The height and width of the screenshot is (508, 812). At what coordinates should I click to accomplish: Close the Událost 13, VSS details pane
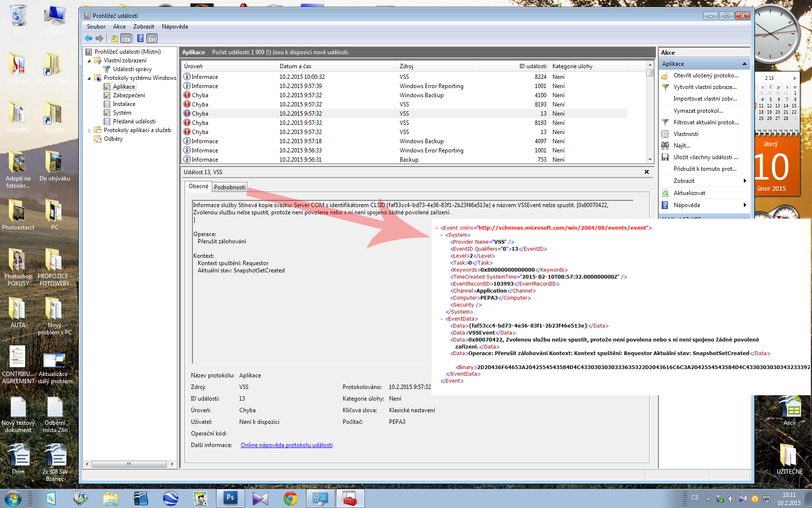[x=647, y=172]
